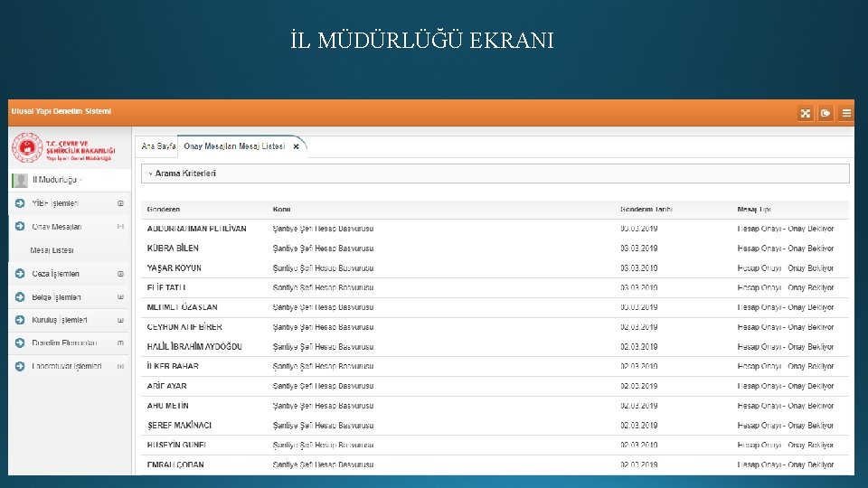The width and height of the screenshot is (868, 488).
Task: Select the ELİF TATLI row
Action: coord(495,287)
